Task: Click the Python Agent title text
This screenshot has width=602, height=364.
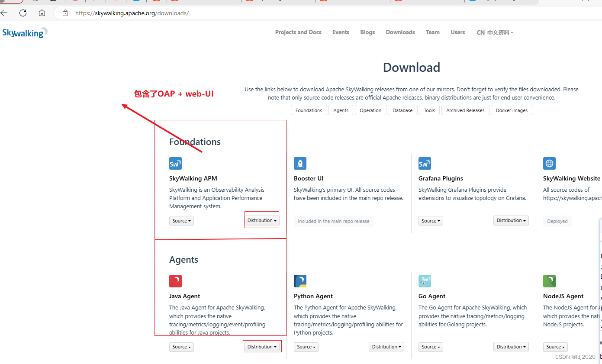Action: tap(313, 296)
